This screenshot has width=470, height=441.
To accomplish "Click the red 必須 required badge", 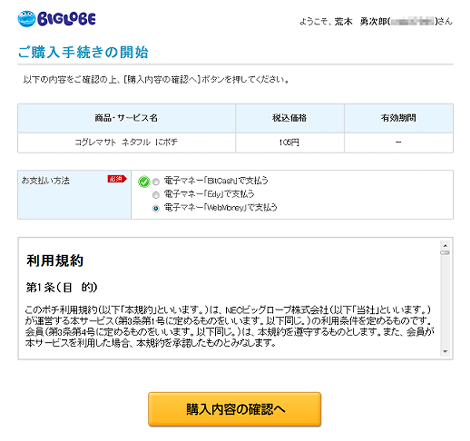I will (117, 179).
